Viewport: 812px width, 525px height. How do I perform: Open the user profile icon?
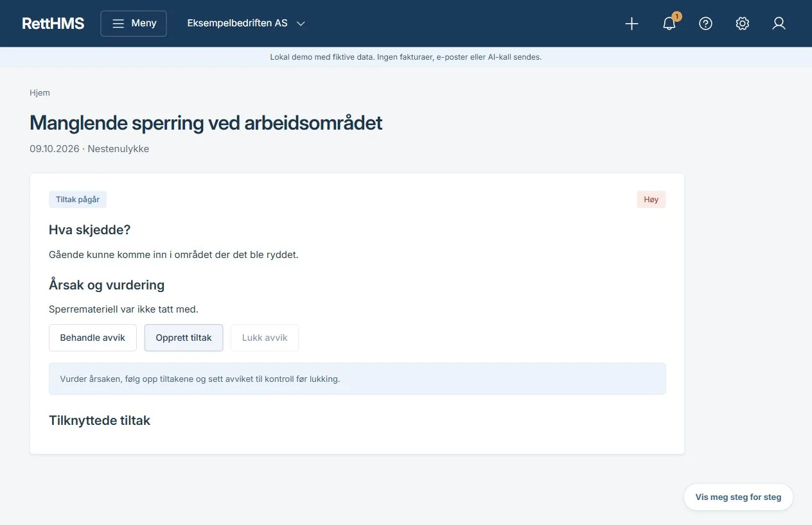click(779, 24)
